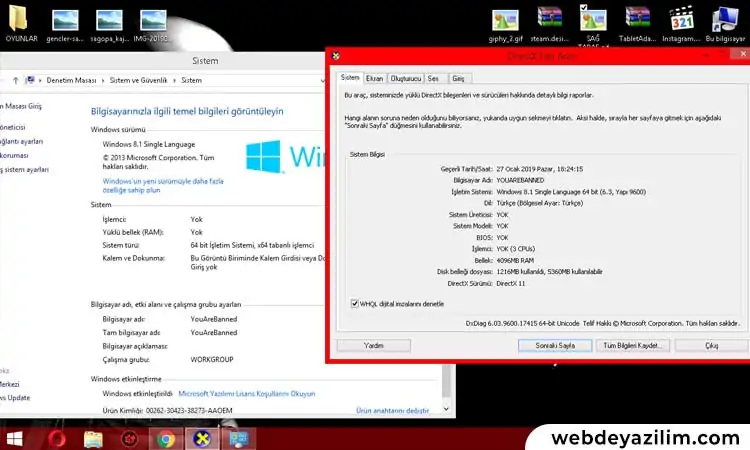Open the Update link in the sidebar
750x450 pixels.
click(15, 397)
